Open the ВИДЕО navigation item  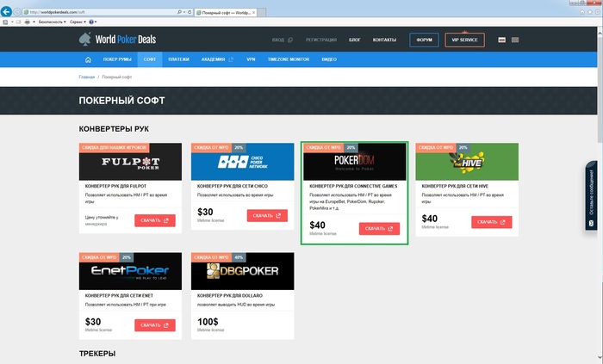[x=329, y=59]
